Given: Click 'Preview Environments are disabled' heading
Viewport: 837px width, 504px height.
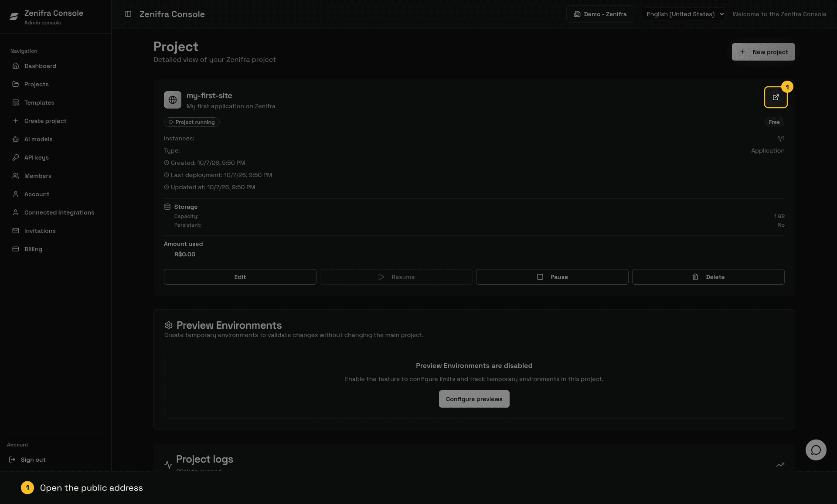Looking at the screenshot, I should [474, 365].
